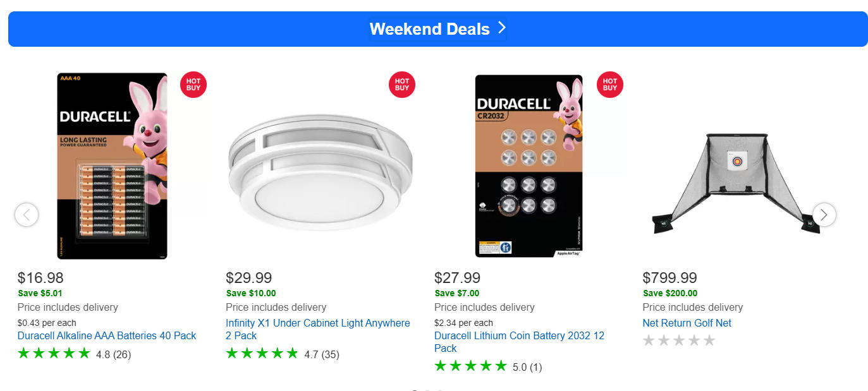Image resolution: width=868 pixels, height=391 pixels.
Task: Click the Weekend Deals chevron arrow
Action: (502, 28)
